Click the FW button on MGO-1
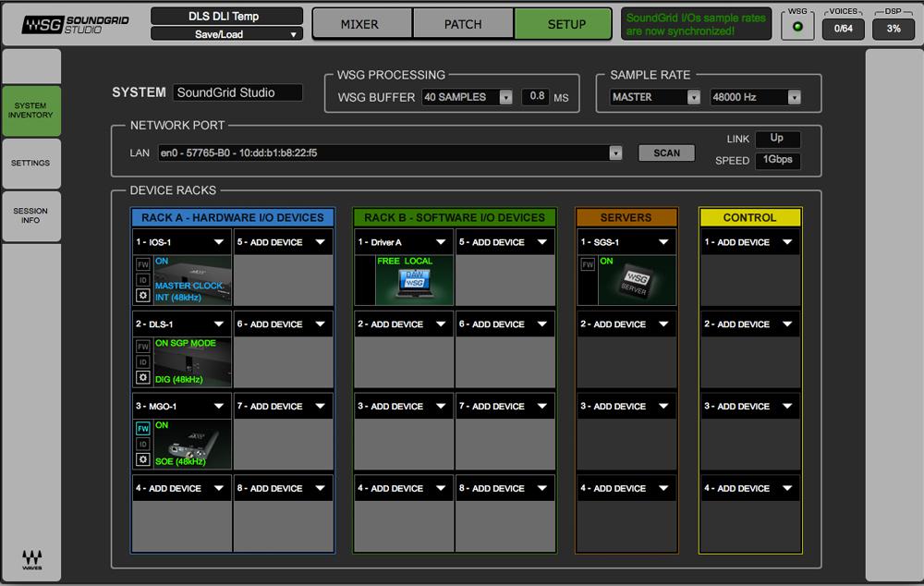 142,428
